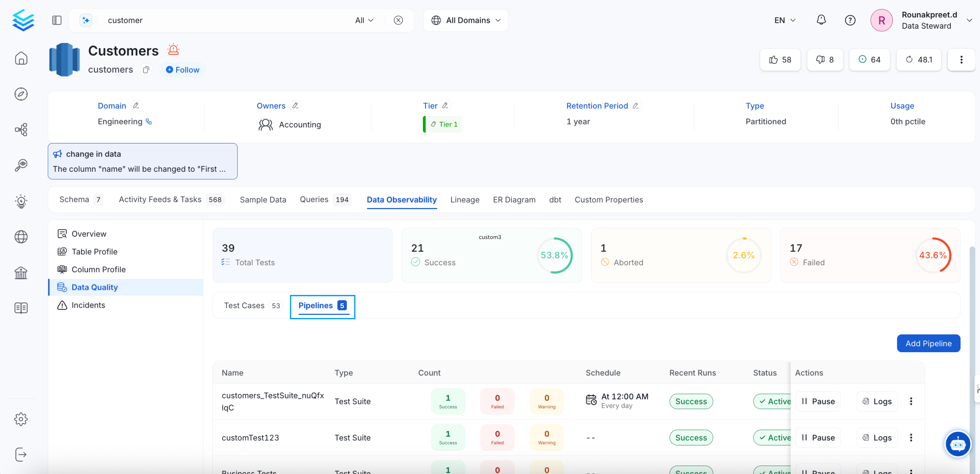Viewport: 980px width, 474px height.
Task: Expand the EN language selector
Action: point(784,20)
